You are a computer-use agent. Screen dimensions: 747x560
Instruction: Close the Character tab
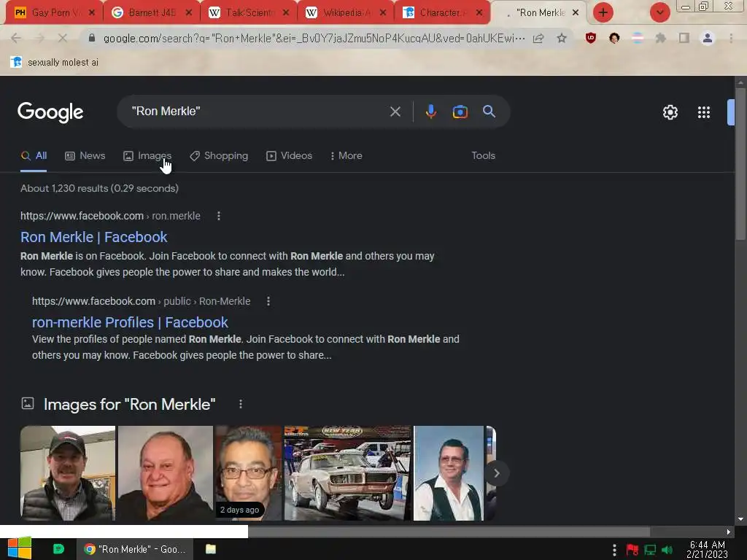click(x=479, y=12)
